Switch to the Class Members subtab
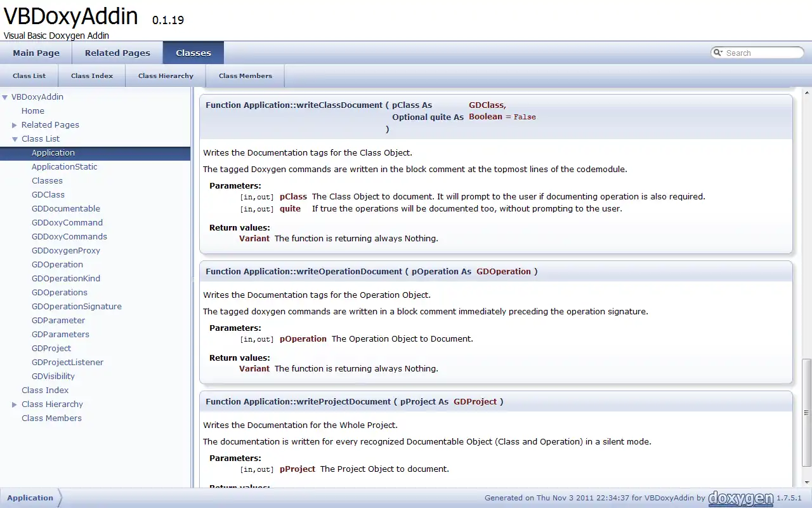The width and height of the screenshot is (812, 508). pyautogui.click(x=246, y=76)
